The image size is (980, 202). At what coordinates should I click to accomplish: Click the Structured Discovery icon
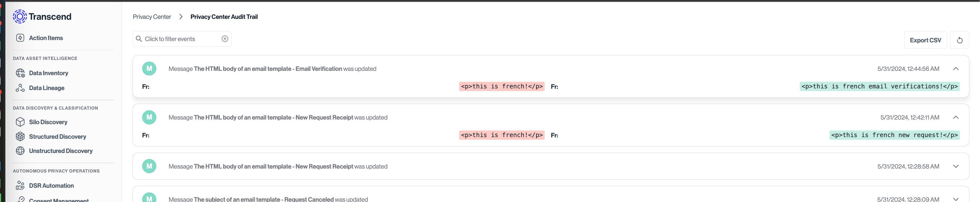(20, 136)
